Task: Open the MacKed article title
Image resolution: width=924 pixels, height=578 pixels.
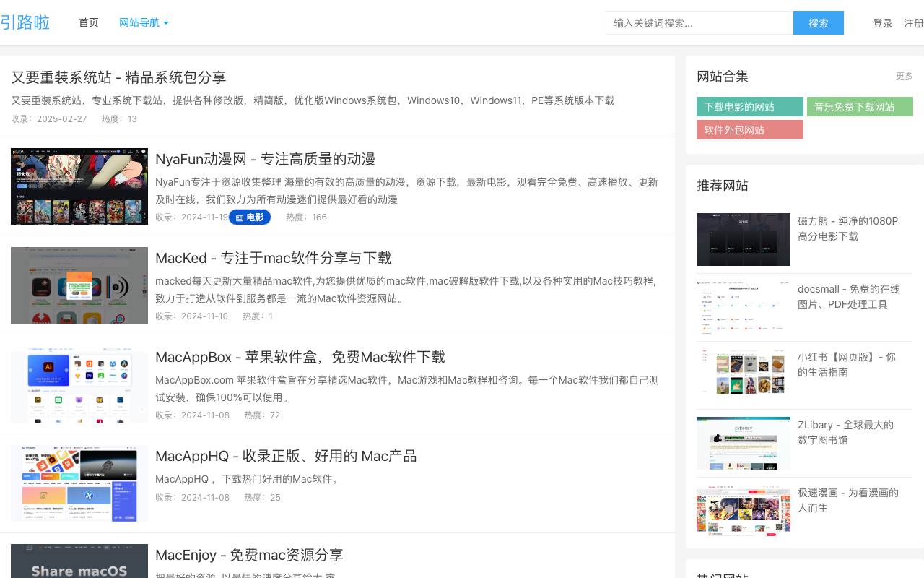Action: tap(274, 258)
